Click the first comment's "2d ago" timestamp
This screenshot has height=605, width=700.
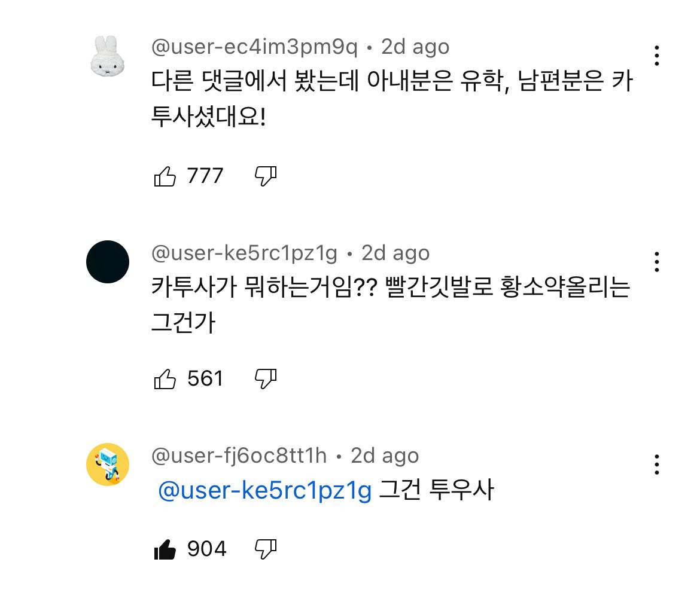point(415,47)
